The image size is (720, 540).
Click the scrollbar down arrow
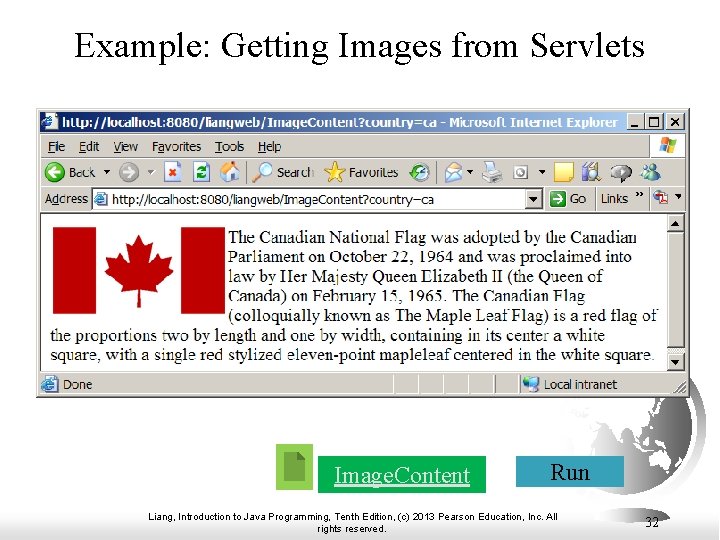pyautogui.click(x=675, y=362)
